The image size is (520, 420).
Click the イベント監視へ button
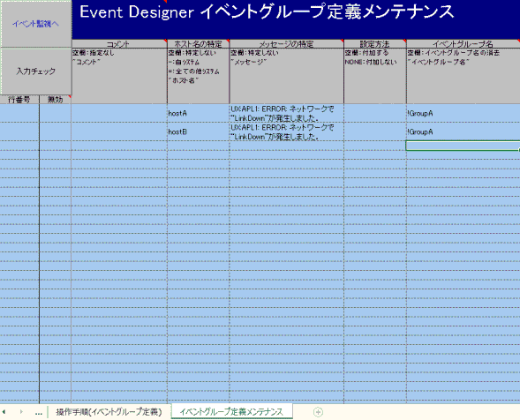(36, 24)
